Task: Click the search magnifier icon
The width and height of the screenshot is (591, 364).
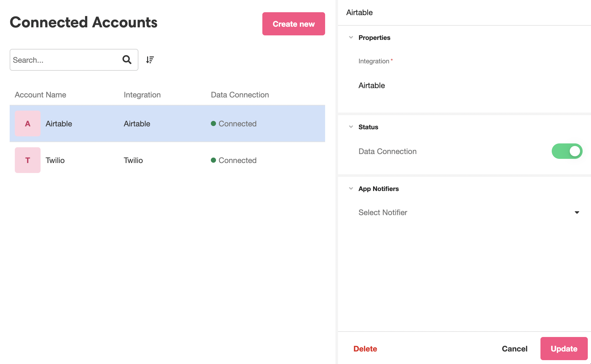Action: (127, 59)
